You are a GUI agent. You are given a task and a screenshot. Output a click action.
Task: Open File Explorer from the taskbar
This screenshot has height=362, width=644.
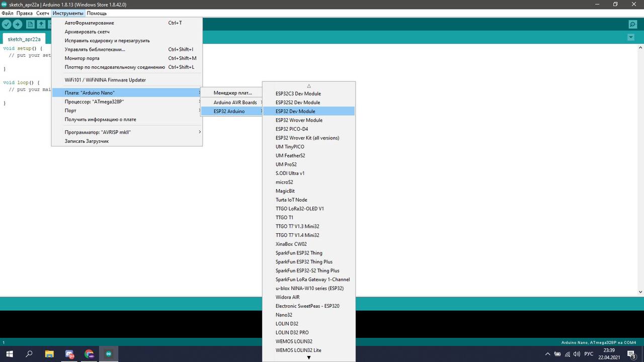click(x=49, y=354)
